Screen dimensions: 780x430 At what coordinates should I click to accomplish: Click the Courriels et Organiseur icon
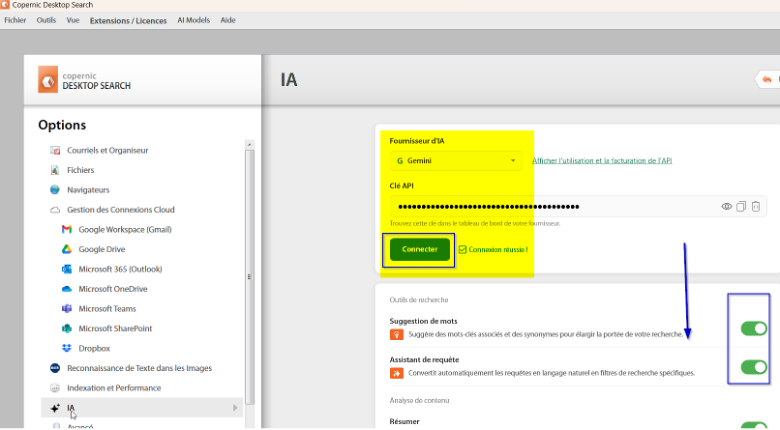pos(55,150)
